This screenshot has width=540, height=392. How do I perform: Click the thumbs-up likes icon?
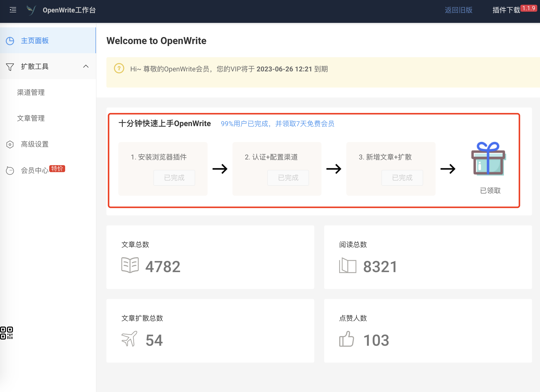346,339
